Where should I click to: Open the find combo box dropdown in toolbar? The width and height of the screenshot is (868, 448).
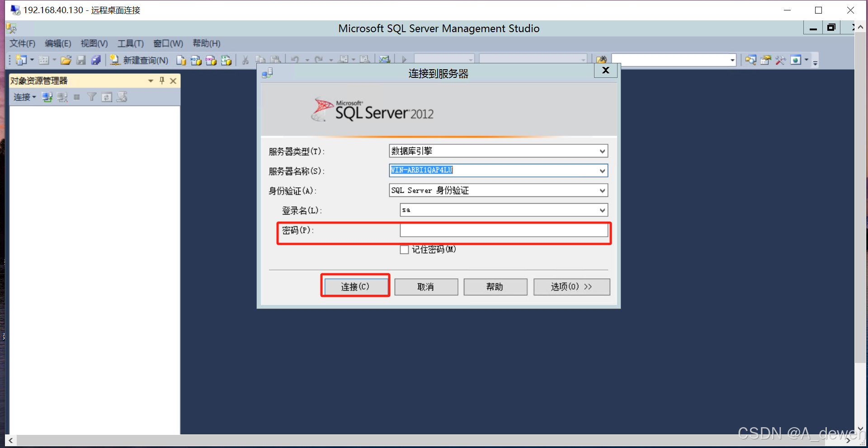[732, 60]
